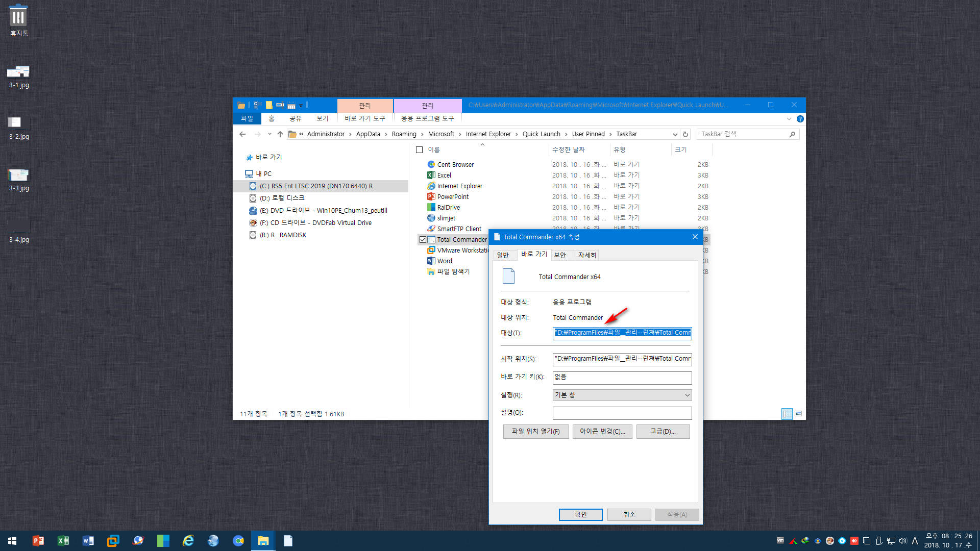Expand breadcrumb arrow after Quick Launch
980x551 pixels.
(x=566, y=134)
